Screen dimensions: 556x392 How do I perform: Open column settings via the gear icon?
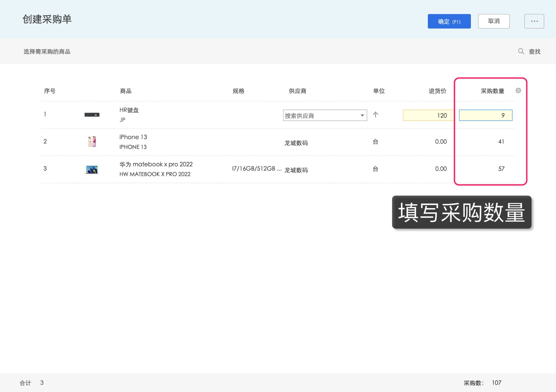tap(518, 90)
